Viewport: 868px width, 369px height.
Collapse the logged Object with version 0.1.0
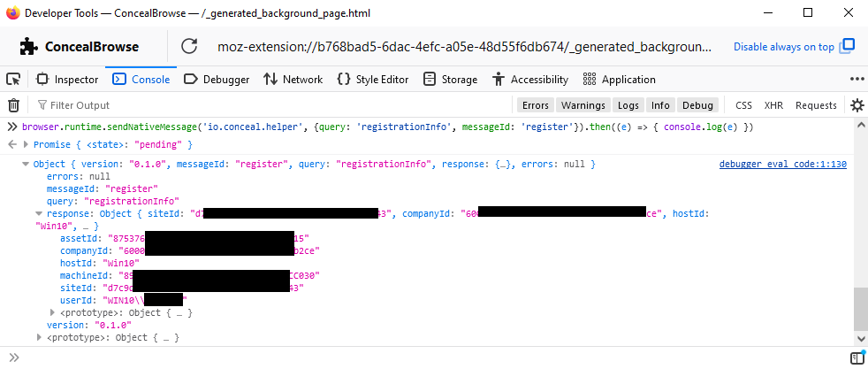tap(26, 165)
